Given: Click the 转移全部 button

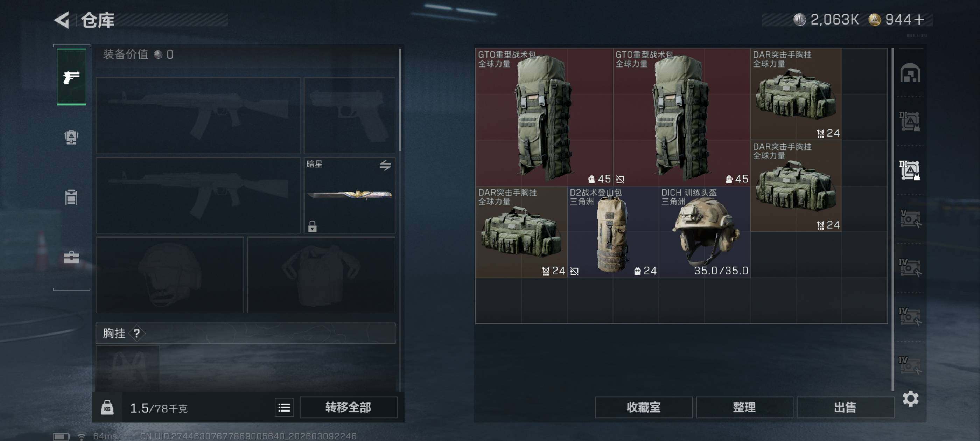Looking at the screenshot, I should 348,407.
